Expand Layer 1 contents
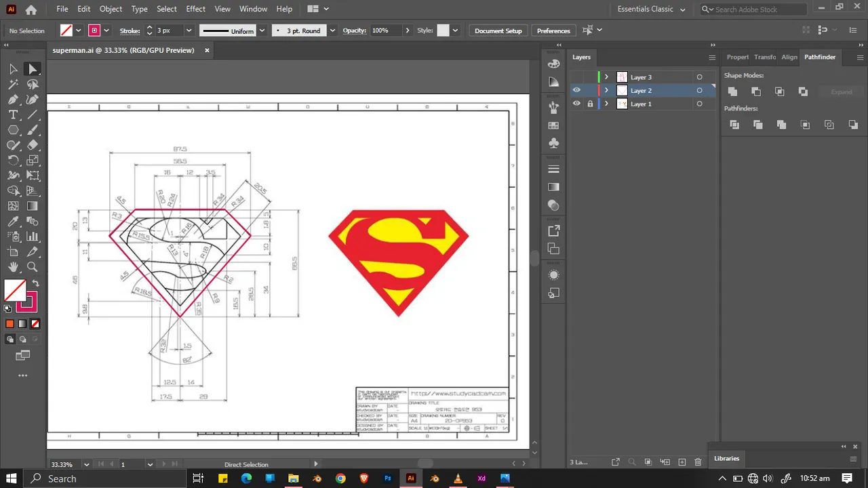The image size is (868, 488). pos(607,104)
